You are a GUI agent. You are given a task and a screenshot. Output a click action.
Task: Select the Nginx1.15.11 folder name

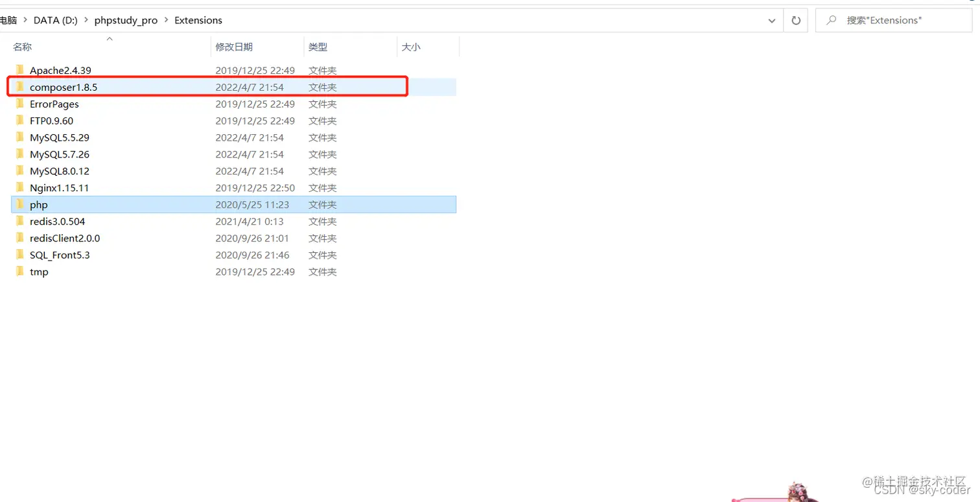[59, 187]
